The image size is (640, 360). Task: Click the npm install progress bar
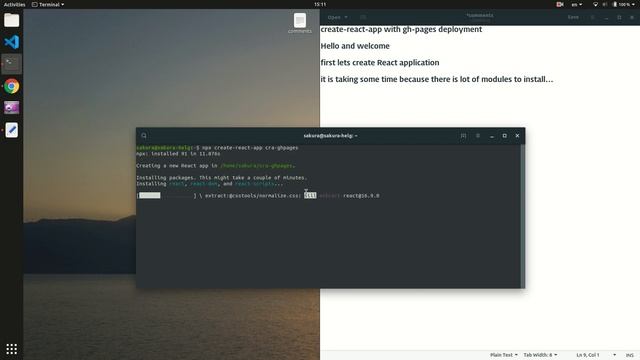tap(166, 196)
